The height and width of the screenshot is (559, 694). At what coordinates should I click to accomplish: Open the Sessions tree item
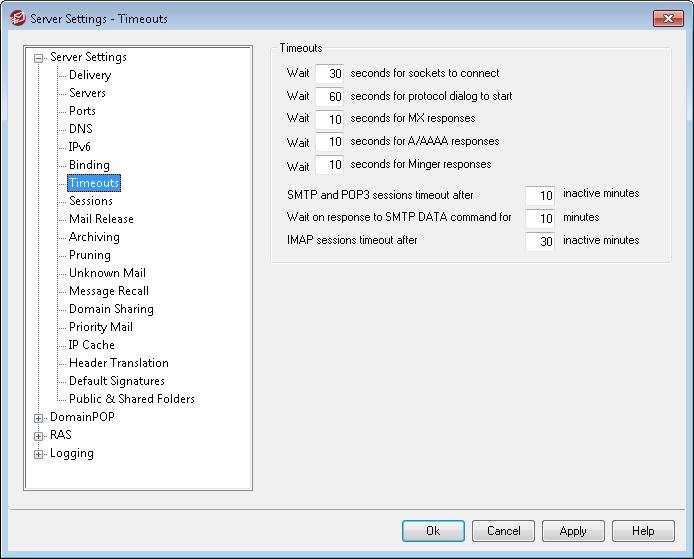[91, 201]
